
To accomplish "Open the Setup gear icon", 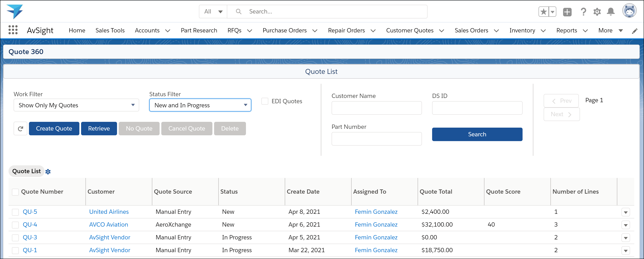I will [x=597, y=12].
